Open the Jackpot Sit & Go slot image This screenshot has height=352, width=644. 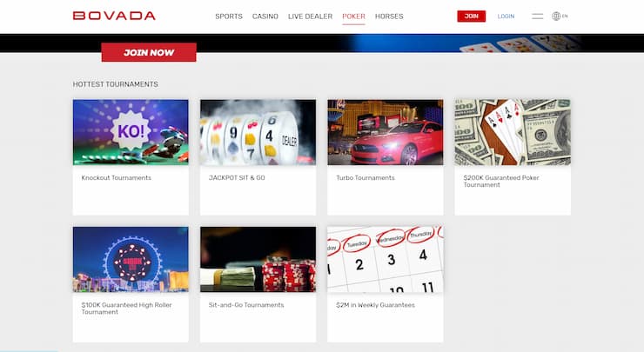pyautogui.click(x=258, y=132)
